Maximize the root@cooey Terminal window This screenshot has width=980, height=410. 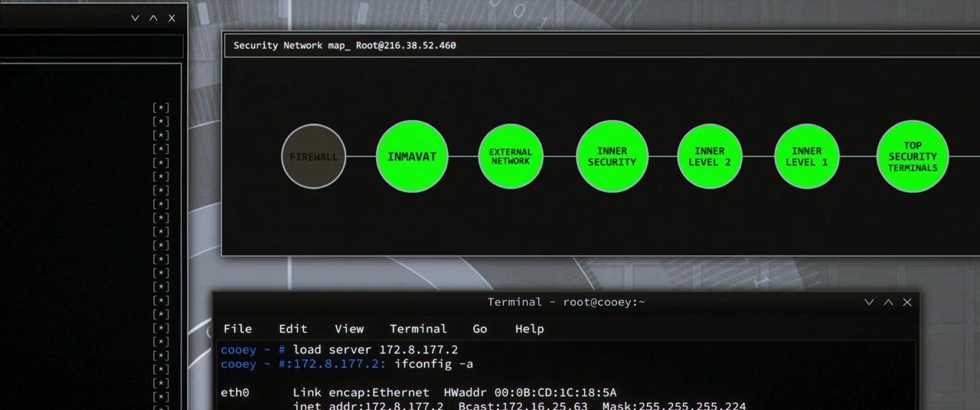point(888,302)
